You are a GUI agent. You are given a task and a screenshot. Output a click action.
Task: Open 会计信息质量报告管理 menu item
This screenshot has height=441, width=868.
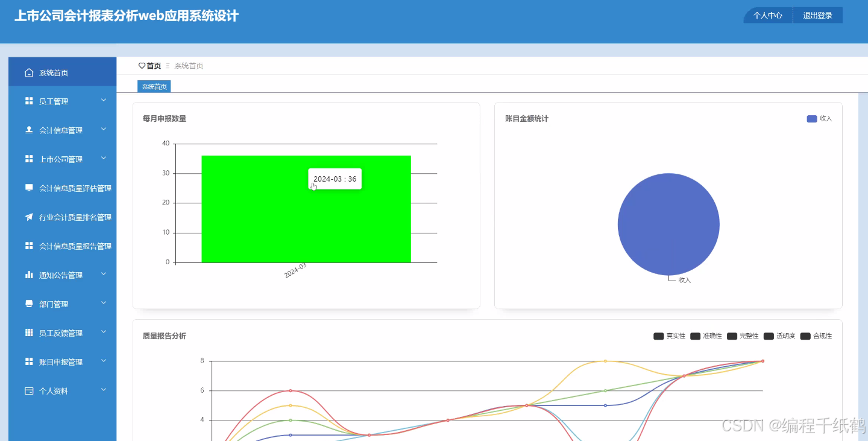63,246
